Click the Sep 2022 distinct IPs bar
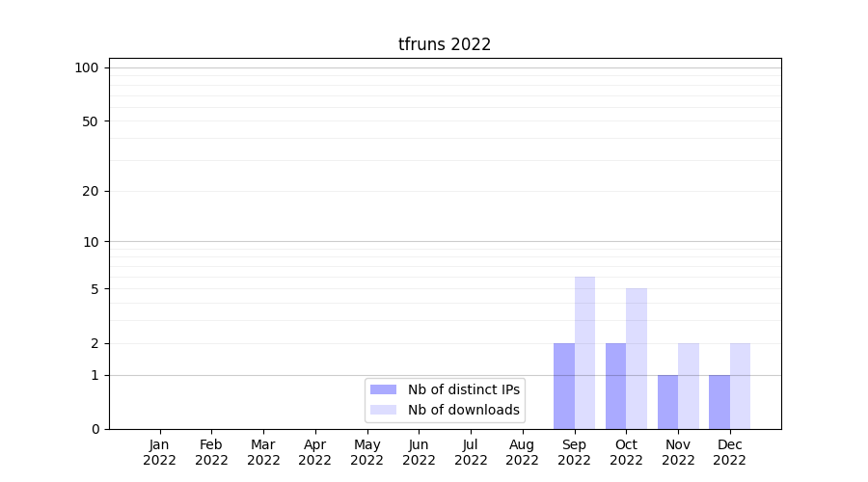 [564, 386]
